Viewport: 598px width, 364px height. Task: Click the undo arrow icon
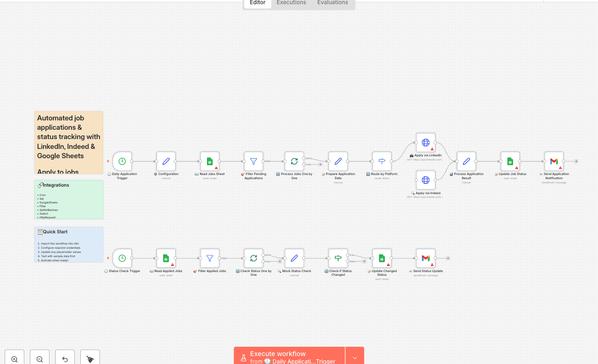coord(64,358)
